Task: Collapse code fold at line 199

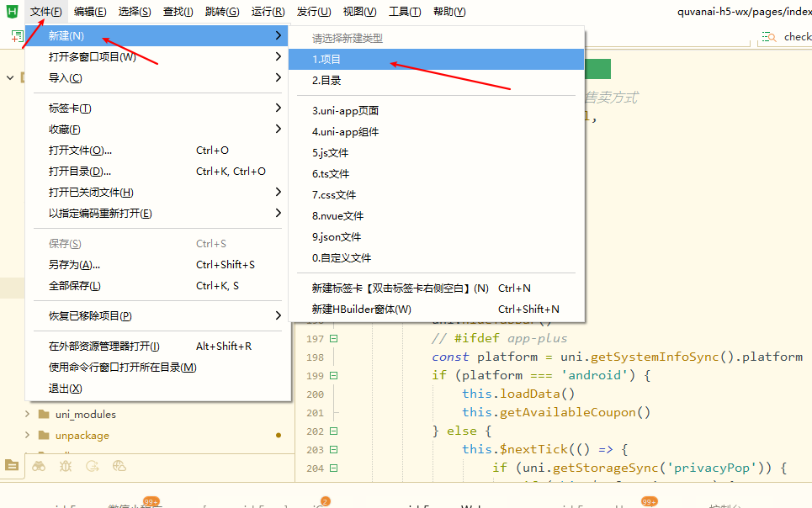Action: 333,375
